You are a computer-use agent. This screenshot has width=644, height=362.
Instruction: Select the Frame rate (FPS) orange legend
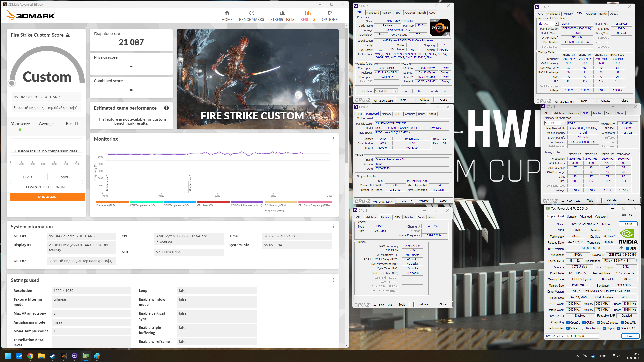point(112,204)
